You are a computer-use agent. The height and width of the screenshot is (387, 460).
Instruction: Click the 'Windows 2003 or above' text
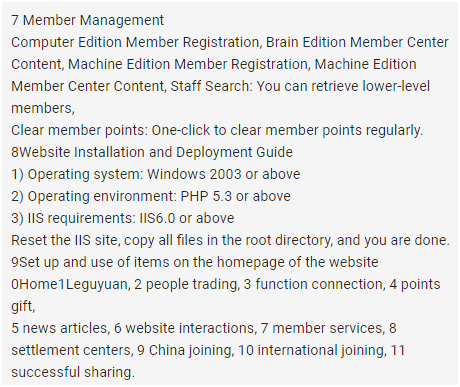224,174
